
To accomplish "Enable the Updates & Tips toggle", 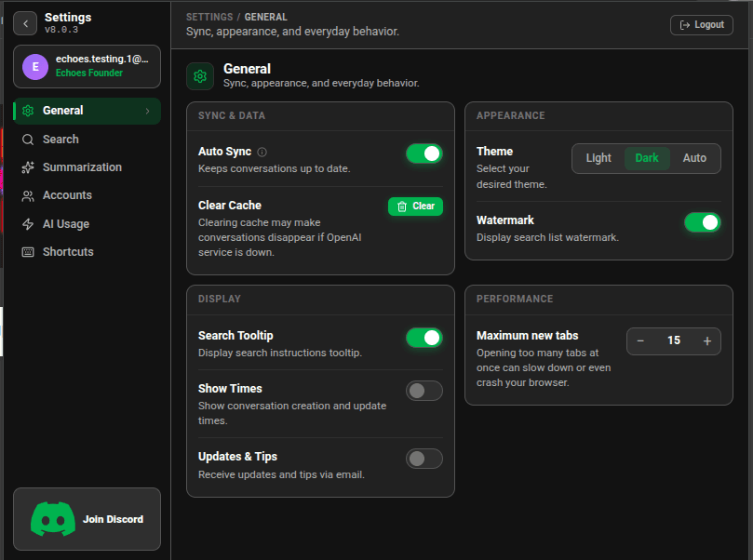I will tap(424, 459).
